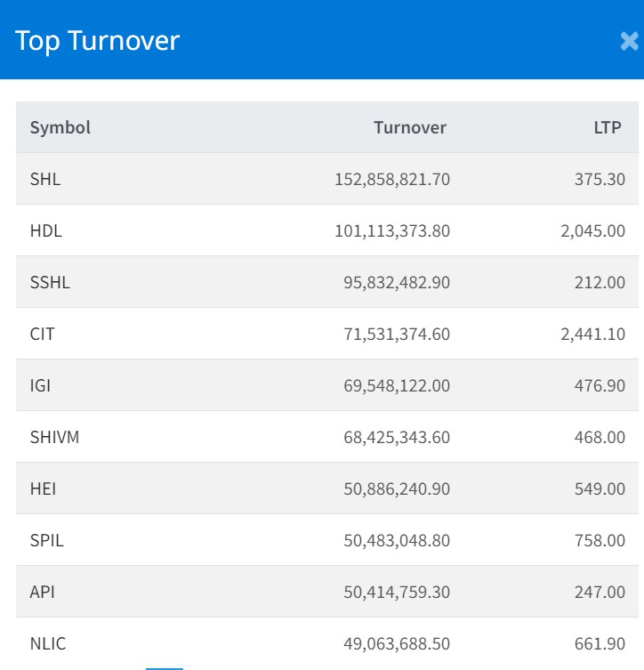Click the LTP column header
Viewport: 644px width, 670px height.
point(608,127)
